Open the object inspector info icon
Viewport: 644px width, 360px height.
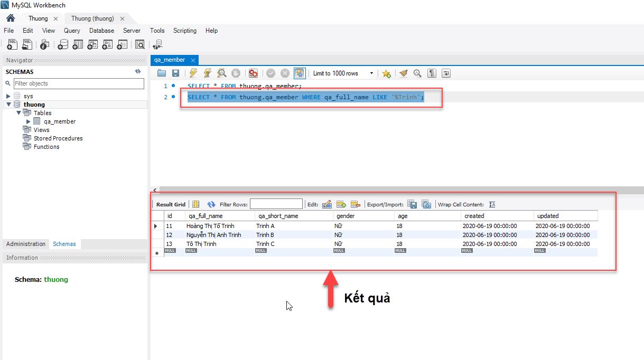coord(45,45)
